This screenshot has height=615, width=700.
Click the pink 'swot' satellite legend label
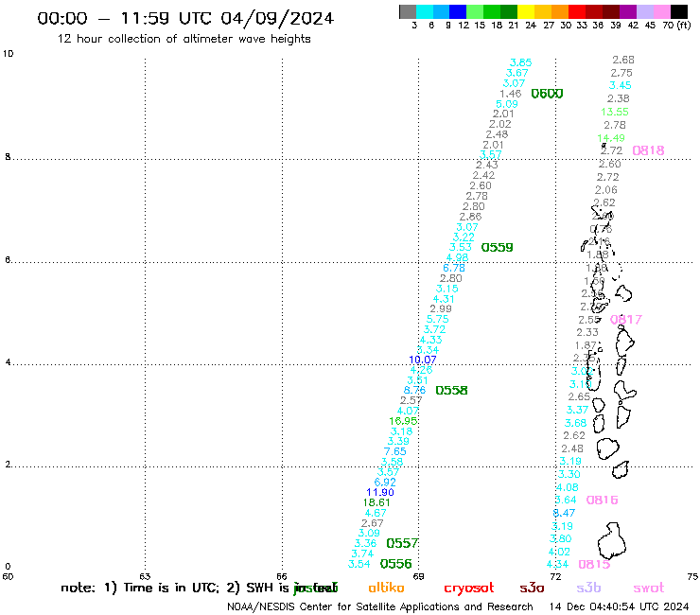click(x=648, y=588)
